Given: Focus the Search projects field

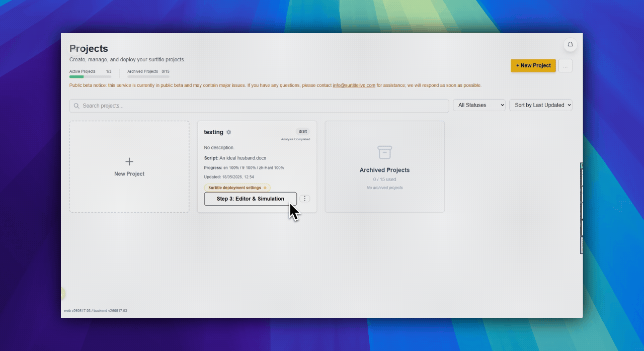Looking at the screenshot, I should point(259,106).
